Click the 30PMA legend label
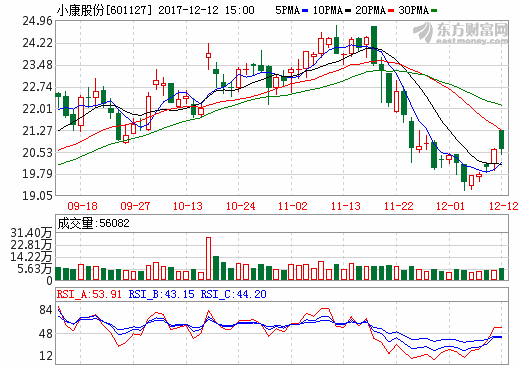Image resolution: width=520 pixels, height=365 pixels. pos(413,10)
